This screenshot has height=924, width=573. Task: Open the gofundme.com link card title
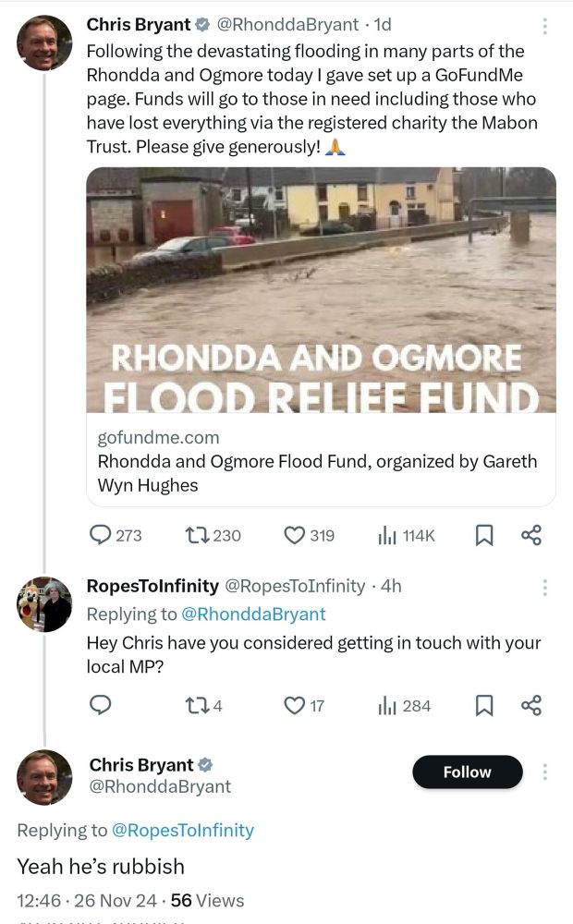pyautogui.click(x=317, y=472)
